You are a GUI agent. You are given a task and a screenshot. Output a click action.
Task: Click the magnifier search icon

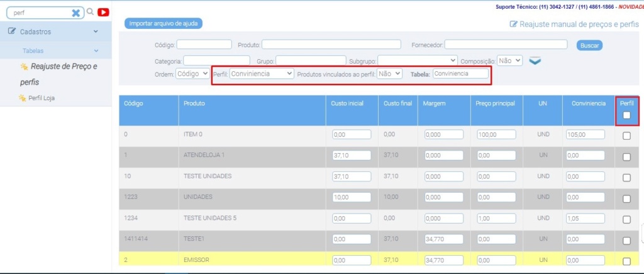91,12
